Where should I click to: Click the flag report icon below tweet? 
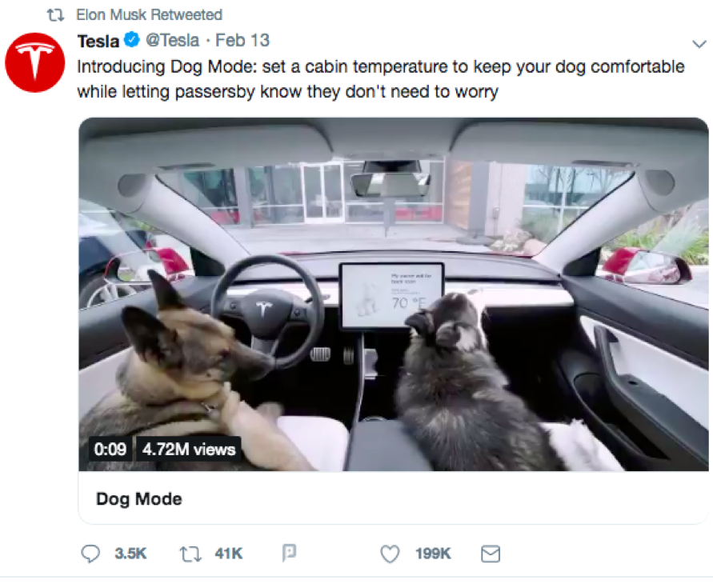(289, 553)
